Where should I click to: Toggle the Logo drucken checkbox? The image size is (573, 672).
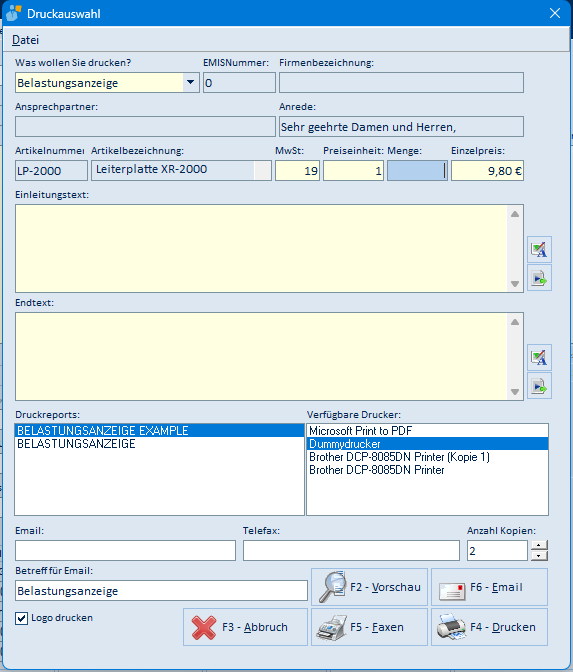tap(21, 618)
